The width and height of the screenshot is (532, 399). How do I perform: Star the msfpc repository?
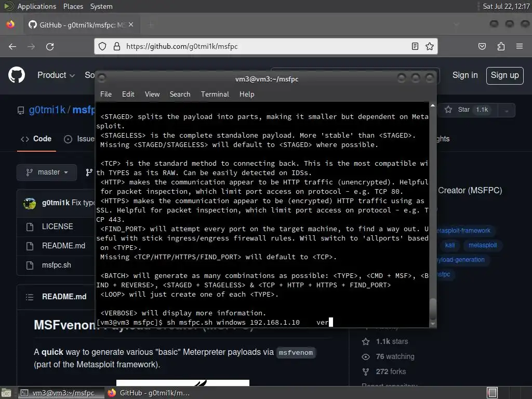click(468, 110)
